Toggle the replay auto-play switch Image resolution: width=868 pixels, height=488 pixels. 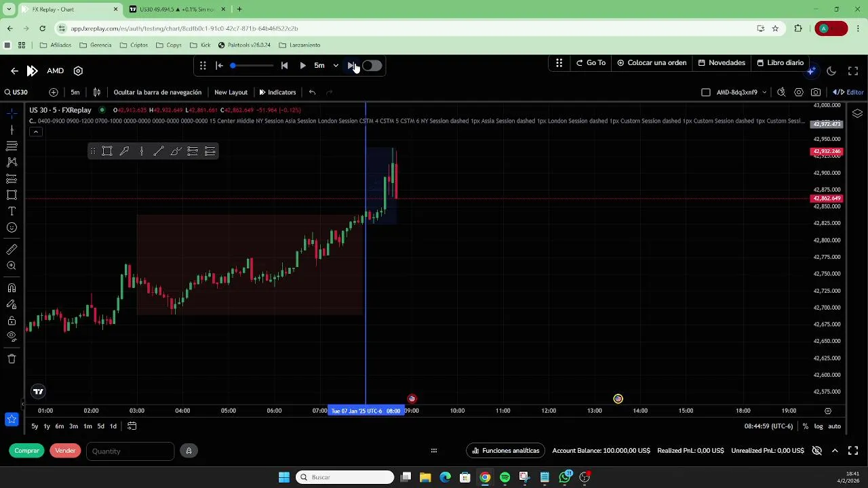372,66
